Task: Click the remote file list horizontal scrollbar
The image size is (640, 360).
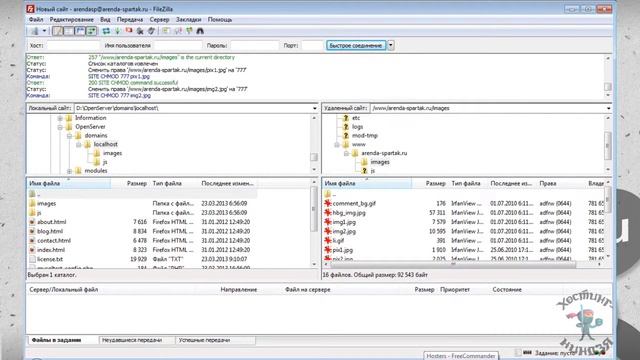Action: 453,264
